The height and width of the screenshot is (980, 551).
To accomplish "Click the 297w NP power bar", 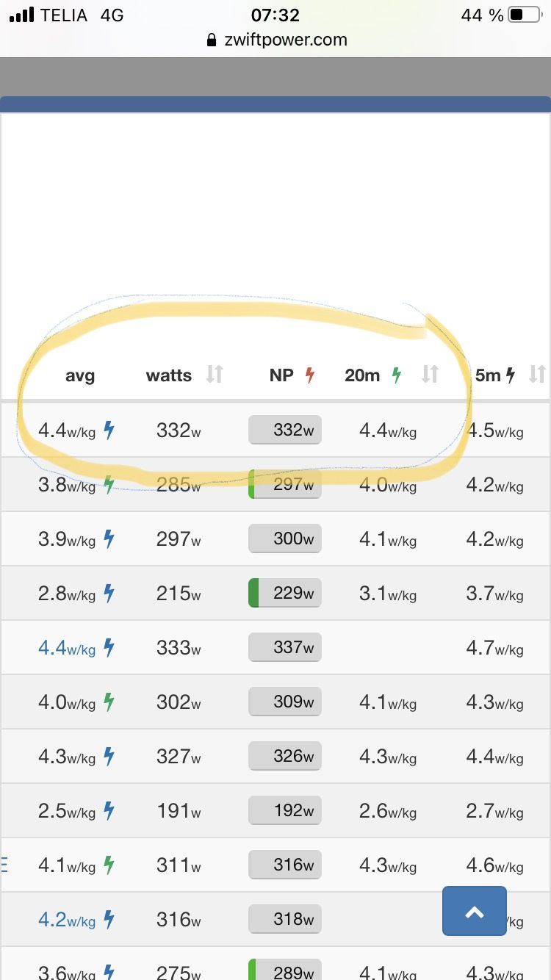I will click(285, 484).
